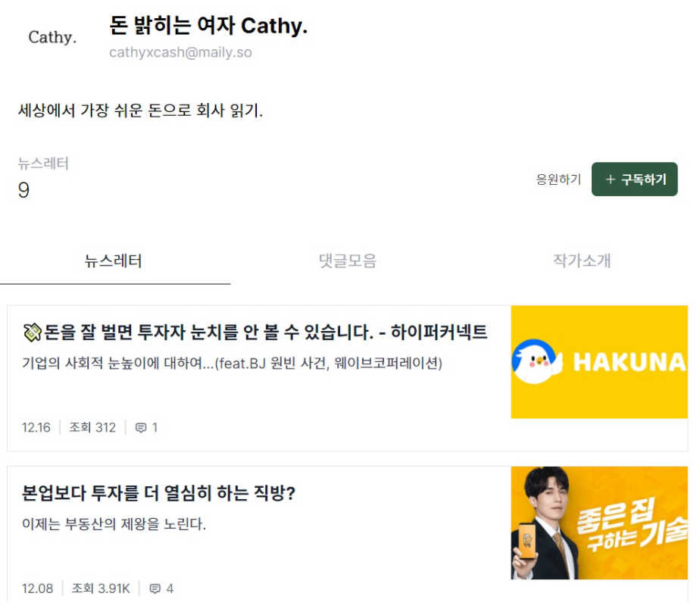
Task: Click the 구독하기 subscribe button
Action: point(634,179)
